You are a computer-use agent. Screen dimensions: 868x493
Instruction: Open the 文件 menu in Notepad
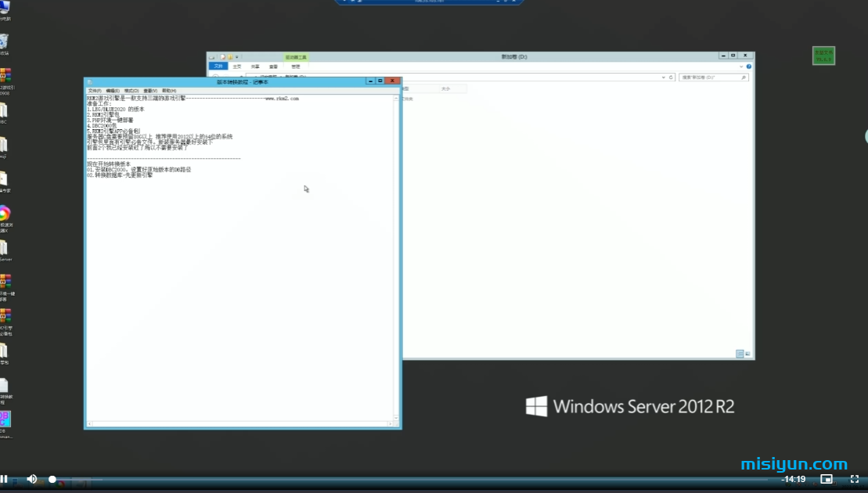click(94, 91)
